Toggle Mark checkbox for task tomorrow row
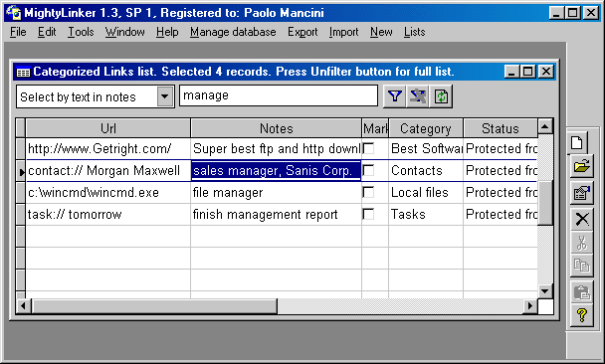Screen dimensions: 605x364 [368, 215]
